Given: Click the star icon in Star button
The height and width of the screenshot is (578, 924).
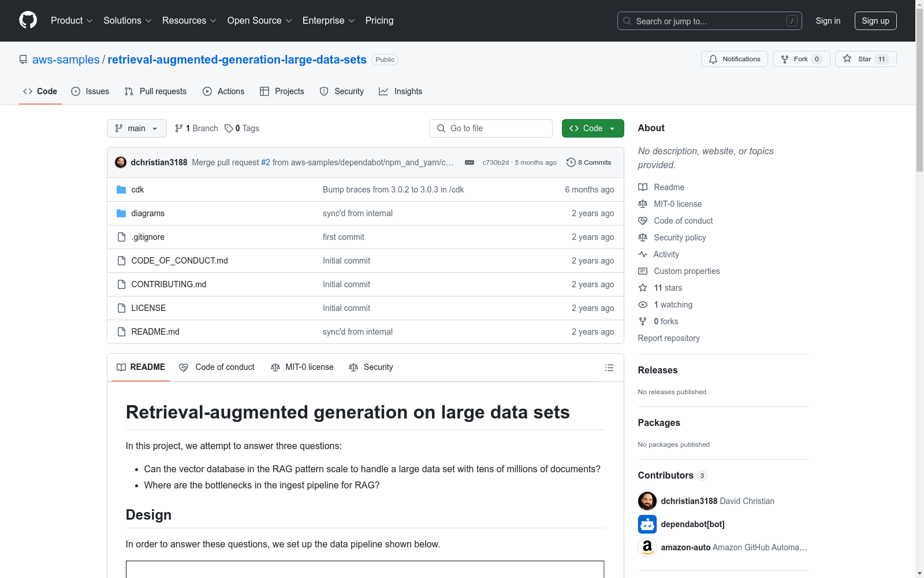Looking at the screenshot, I should click(x=847, y=58).
